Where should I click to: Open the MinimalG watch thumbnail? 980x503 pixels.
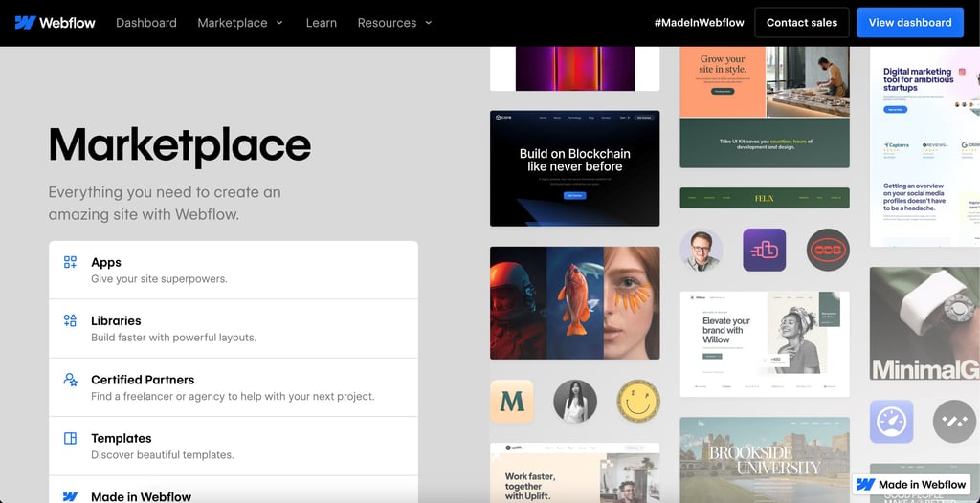[925, 323]
